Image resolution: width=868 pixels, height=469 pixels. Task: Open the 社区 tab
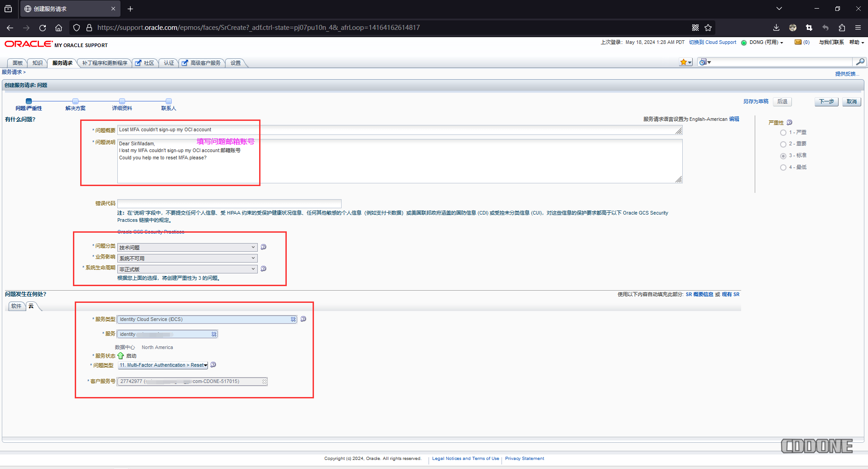145,63
